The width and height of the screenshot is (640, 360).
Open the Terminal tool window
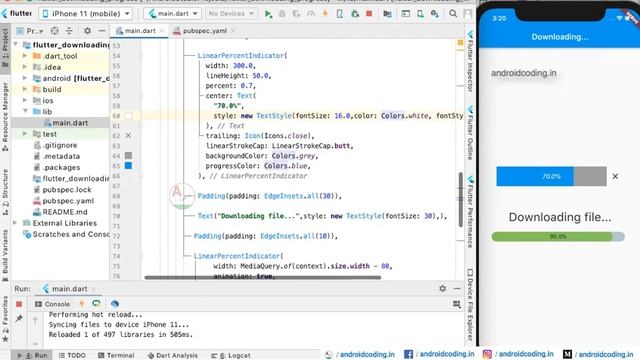(x=116, y=355)
